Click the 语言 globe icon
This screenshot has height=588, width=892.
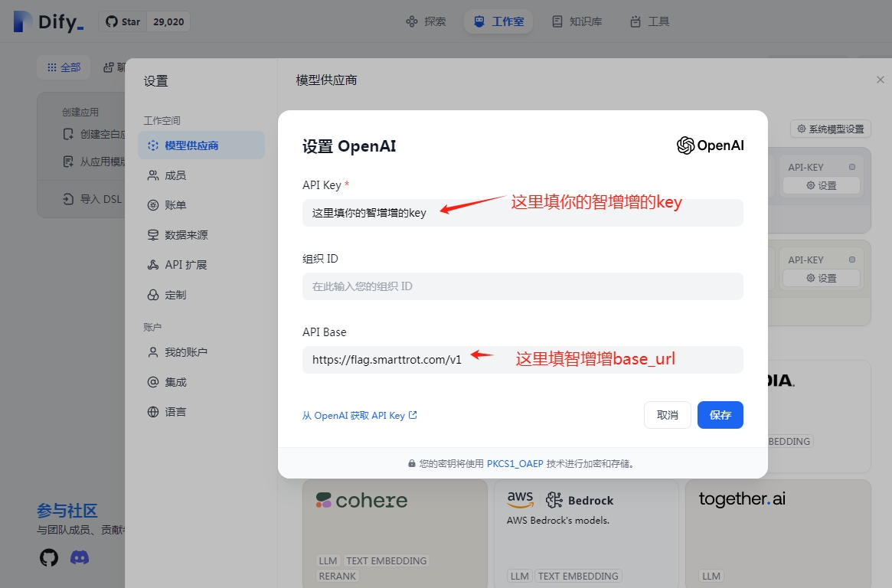coord(153,412)
